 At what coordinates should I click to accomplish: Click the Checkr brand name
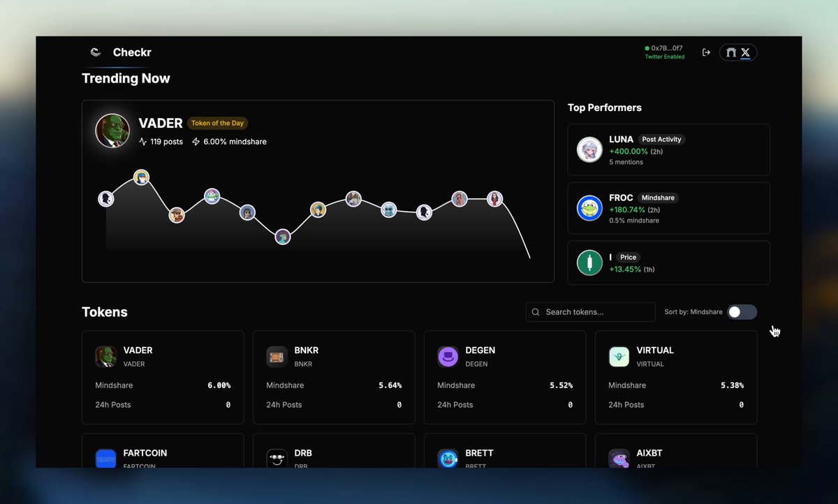point(132,52)
